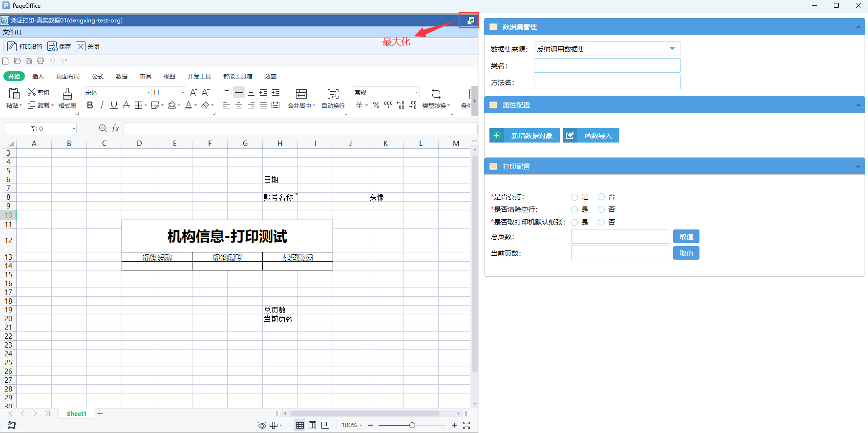Open the font name dropdown showing 宋体
868x433 pixels.
(148, 92)
